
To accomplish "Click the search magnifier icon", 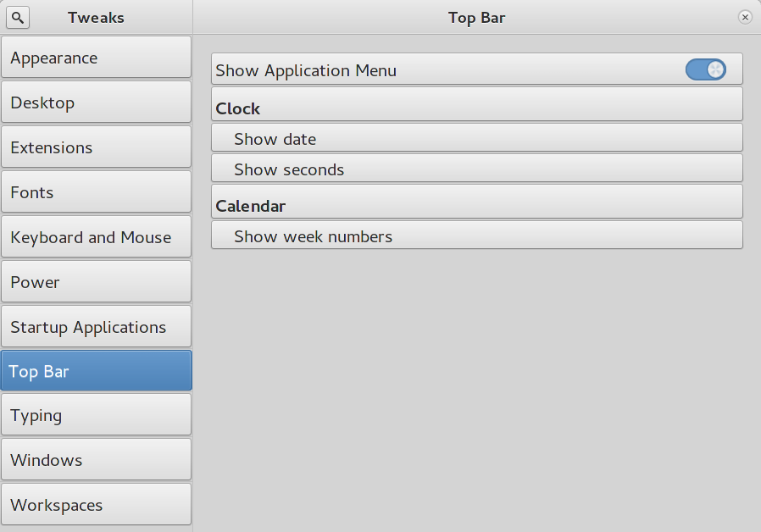I will click(19, 17).
